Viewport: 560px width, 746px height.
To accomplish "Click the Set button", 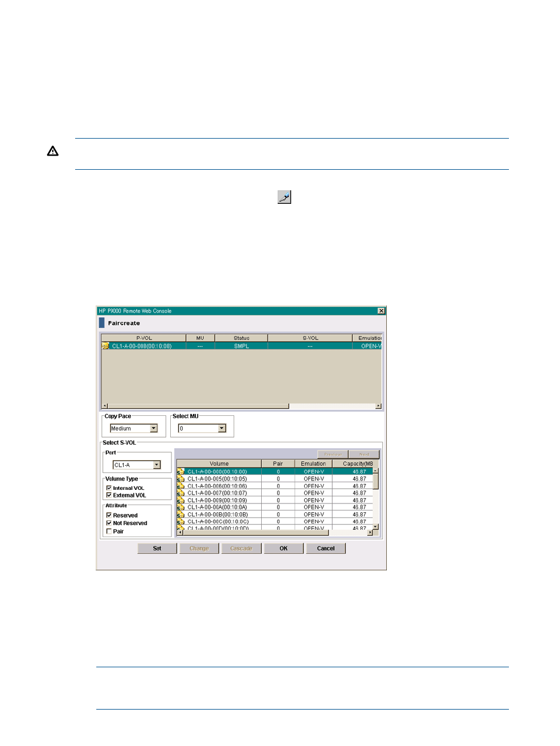I will (x=157, y=548).
